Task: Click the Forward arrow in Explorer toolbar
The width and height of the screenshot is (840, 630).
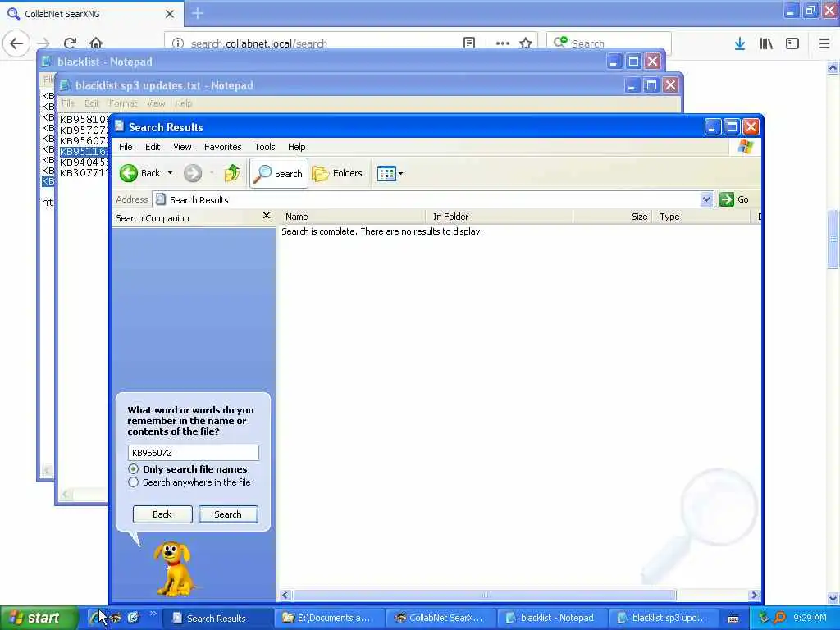Action: (x=193, y=173)
